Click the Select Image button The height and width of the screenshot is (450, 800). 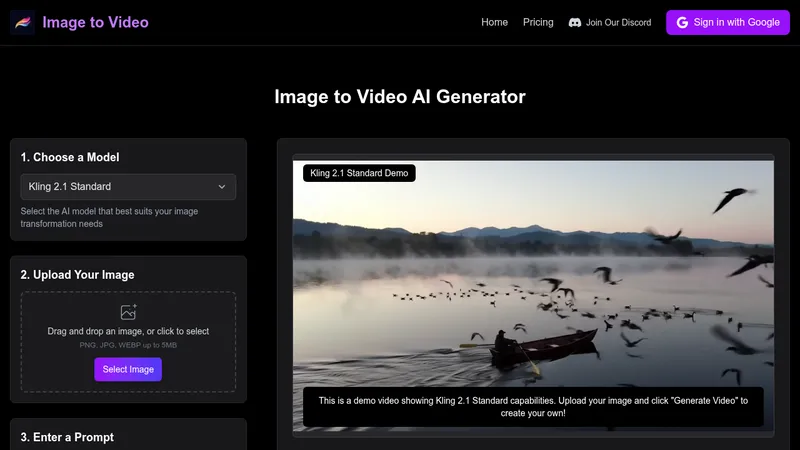[128, 369]
